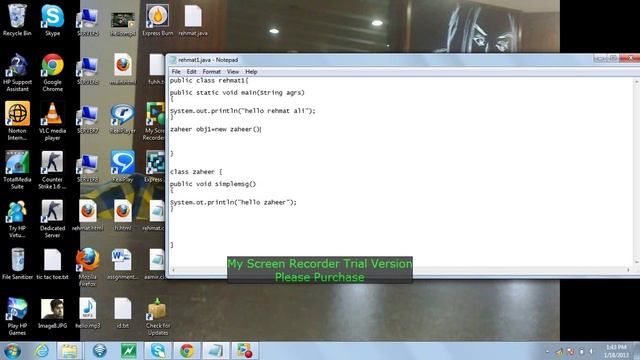Launch Internet Explorer from the taskbar
Viewport: 640px width, 360px height.
42,351
